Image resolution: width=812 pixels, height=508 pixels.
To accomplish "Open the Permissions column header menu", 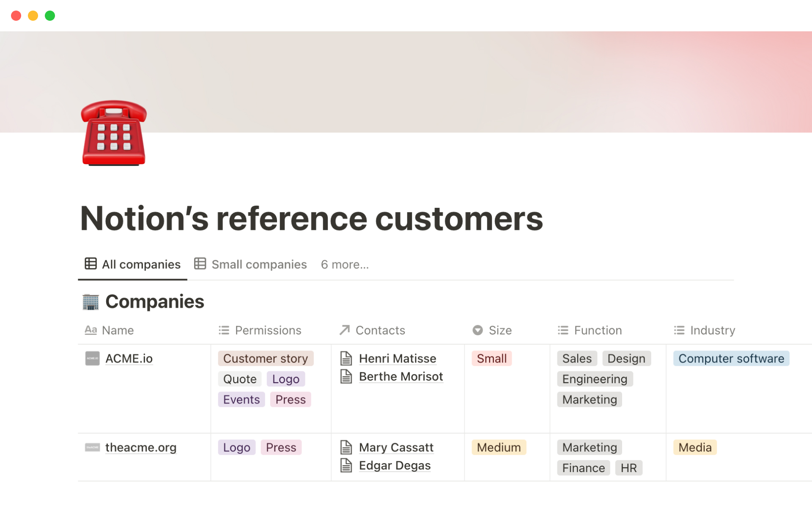I will (268, 330).
